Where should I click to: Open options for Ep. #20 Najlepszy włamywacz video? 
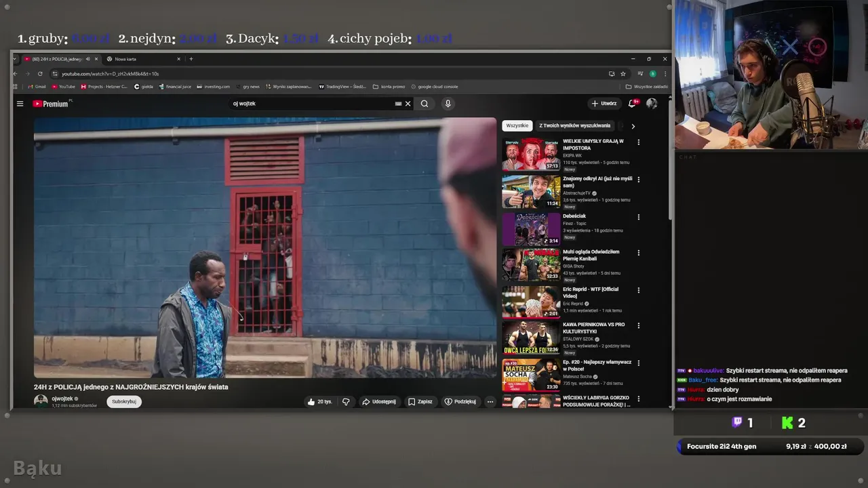(638, 363)
